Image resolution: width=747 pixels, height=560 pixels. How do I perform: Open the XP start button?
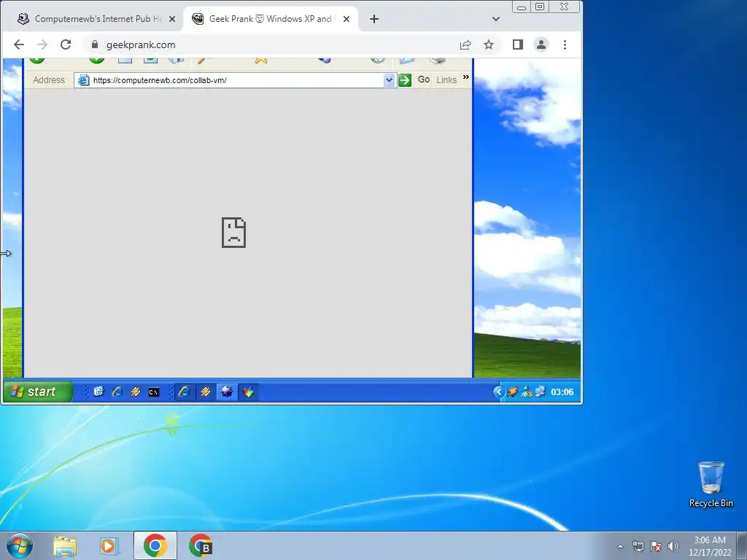(38, 392)
